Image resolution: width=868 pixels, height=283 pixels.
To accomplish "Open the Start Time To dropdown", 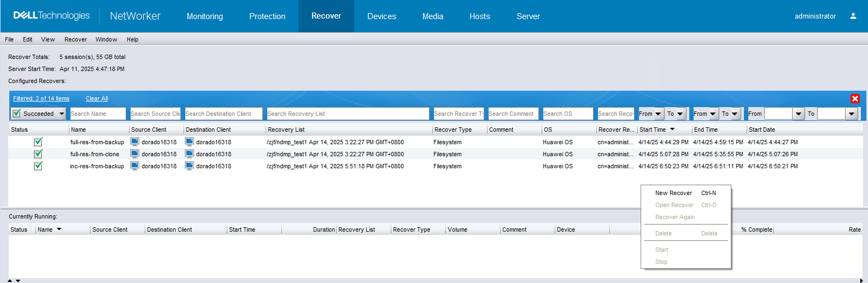I will click(681, 114).
